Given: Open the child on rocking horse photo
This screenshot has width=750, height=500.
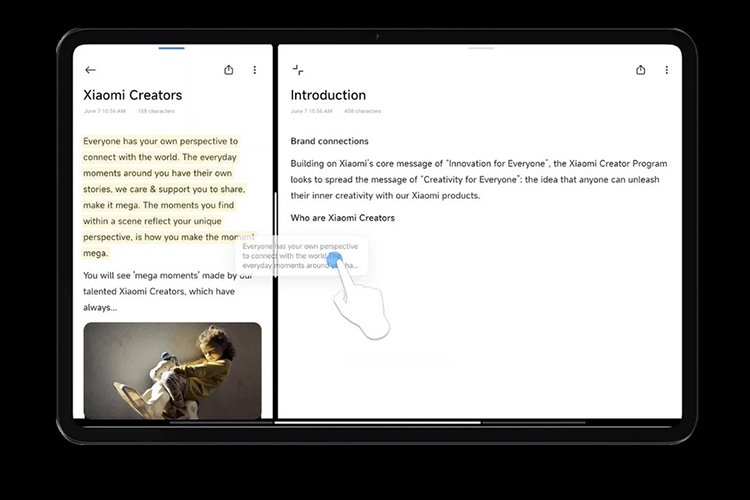Looking at the screenshot, I should coord(172,370).
